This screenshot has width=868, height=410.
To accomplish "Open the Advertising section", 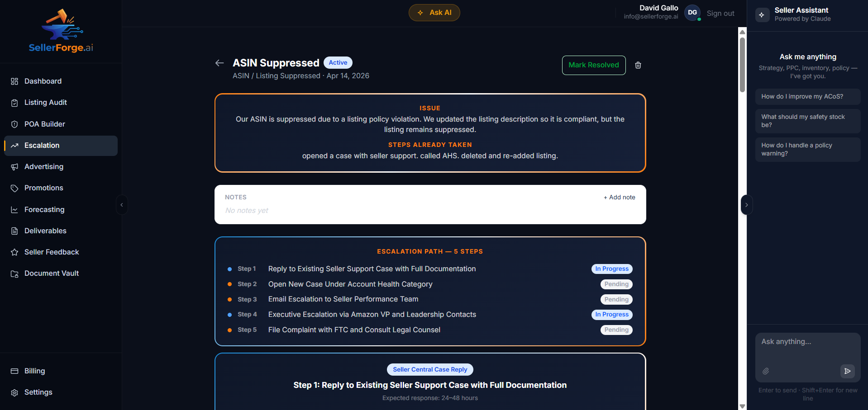I will 43,166.
